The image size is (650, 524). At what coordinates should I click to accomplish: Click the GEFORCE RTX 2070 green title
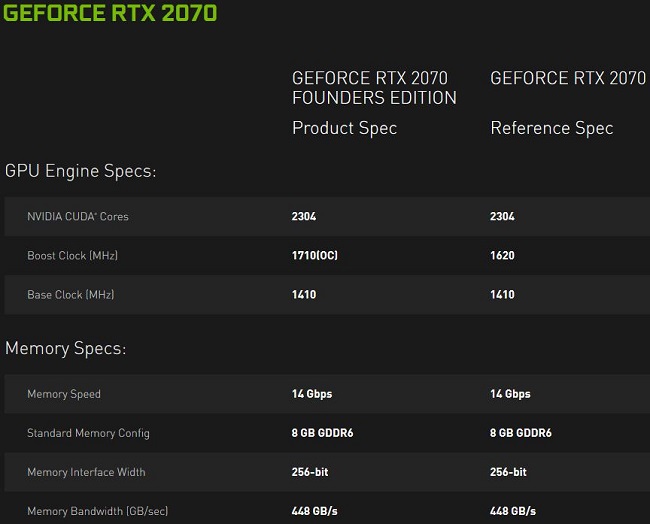click(110, 13)
